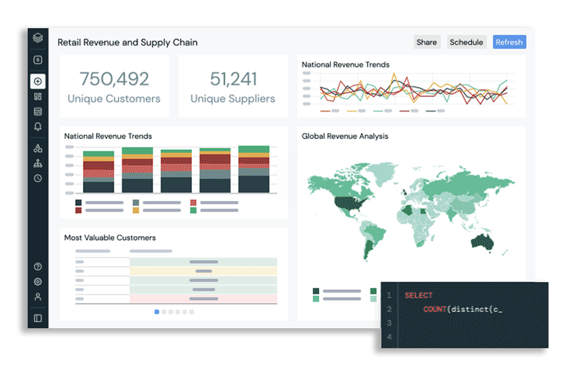The height and width of the screenshot is (383, 588).
Task: Select Australia on the world map
Action: [482, 242]
